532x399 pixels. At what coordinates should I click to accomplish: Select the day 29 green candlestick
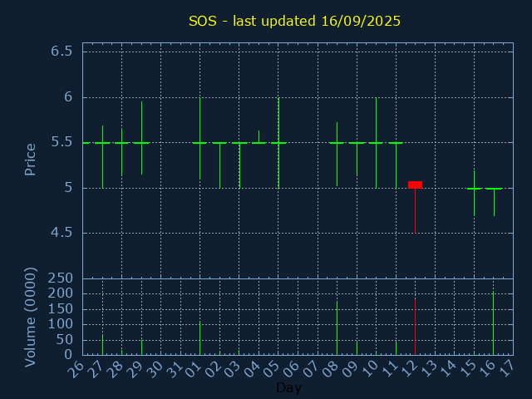tap(142, 138)
